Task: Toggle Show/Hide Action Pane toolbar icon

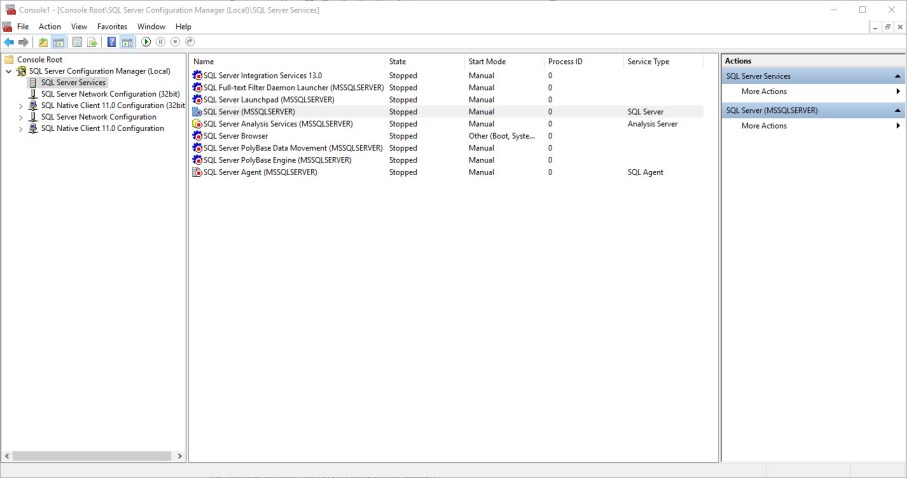Action: (x=127, y=42)
